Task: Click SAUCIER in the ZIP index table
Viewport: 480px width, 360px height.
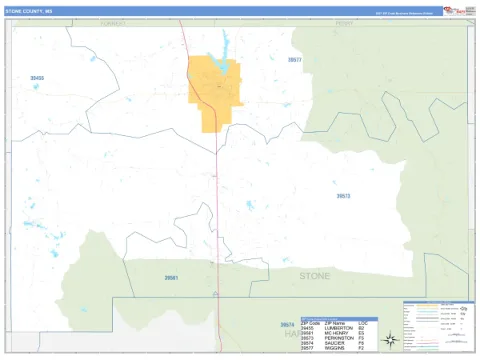Action: (x=334, y=343)
